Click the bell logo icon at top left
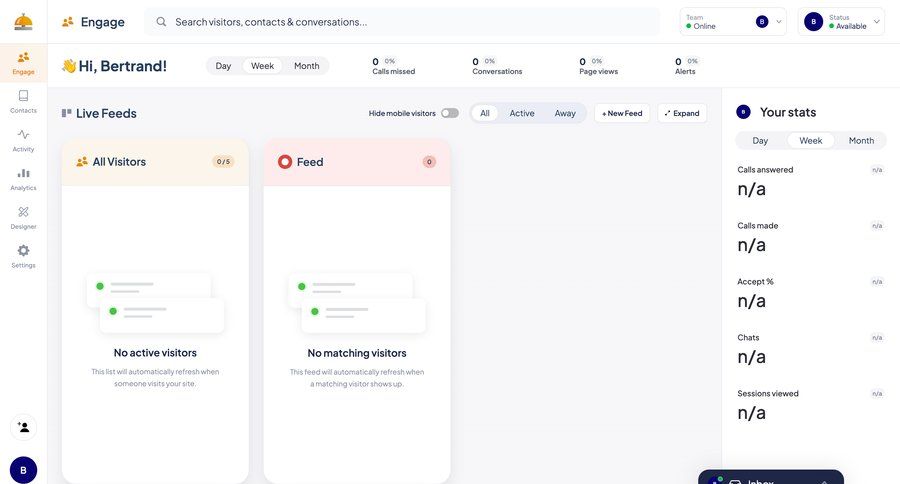 24,22
